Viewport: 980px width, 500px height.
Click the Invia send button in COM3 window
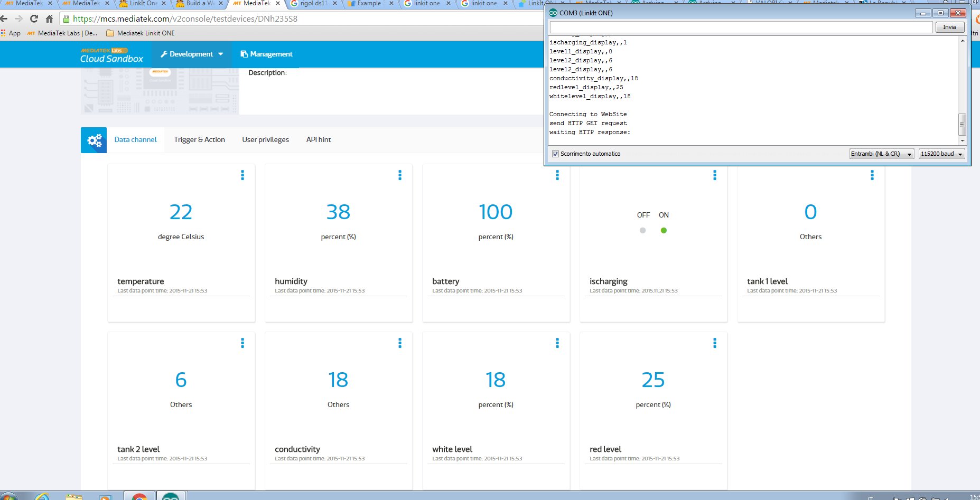[949, 27]
